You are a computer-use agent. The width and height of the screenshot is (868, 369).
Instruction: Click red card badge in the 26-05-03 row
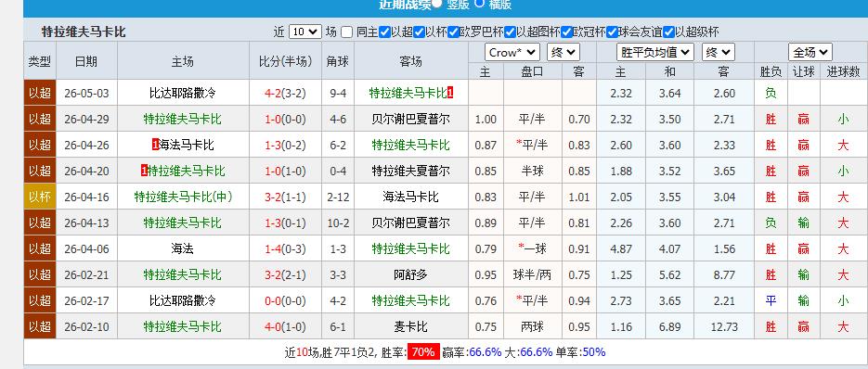pos(450,93)
